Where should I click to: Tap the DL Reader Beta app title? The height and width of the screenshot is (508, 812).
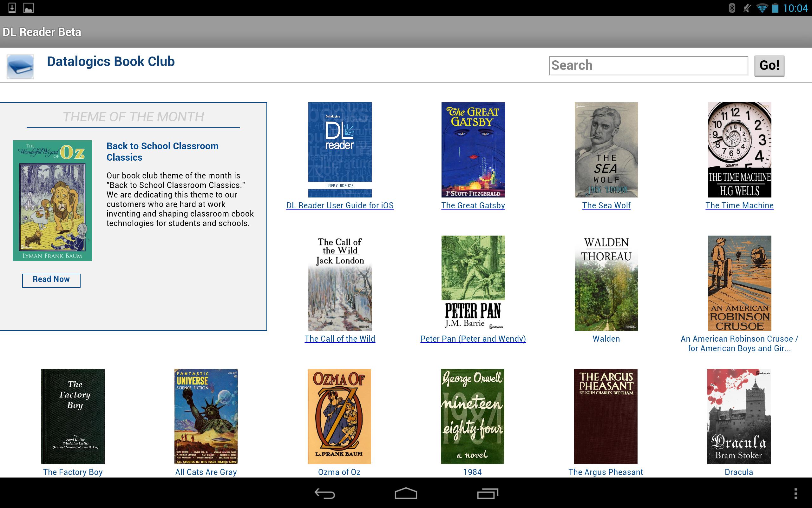click(42, 32)
